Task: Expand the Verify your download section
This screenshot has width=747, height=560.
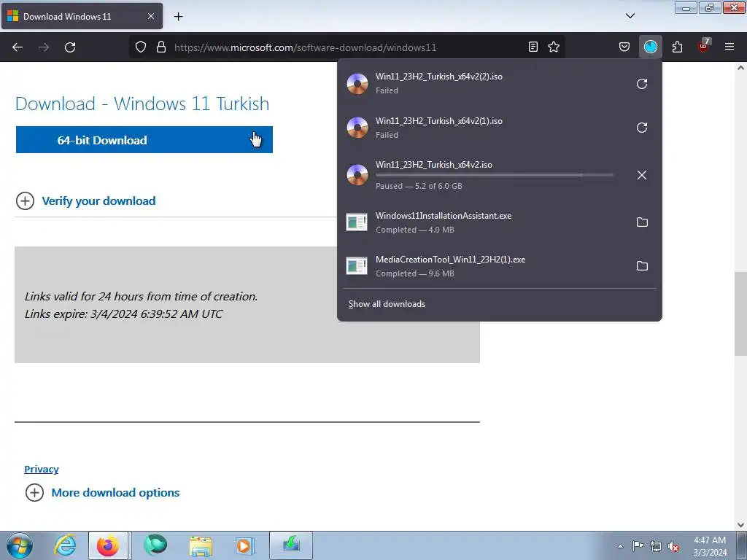Action: point(86,201)
